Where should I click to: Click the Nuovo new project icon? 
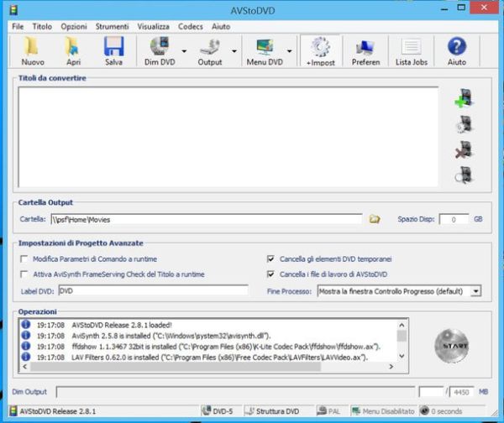(33, 50)
